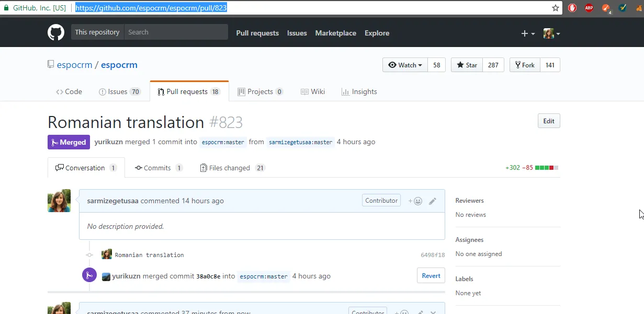Click the repository book icon beside espocrm
Image resolution: width=644 pixels, height=314 pixels.
point(51,65)
